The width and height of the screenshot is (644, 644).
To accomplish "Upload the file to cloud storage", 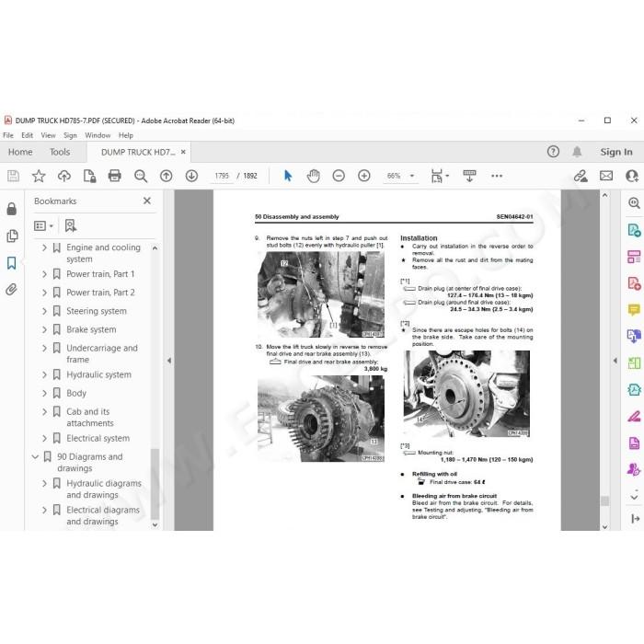I will [x=64, y=177].
